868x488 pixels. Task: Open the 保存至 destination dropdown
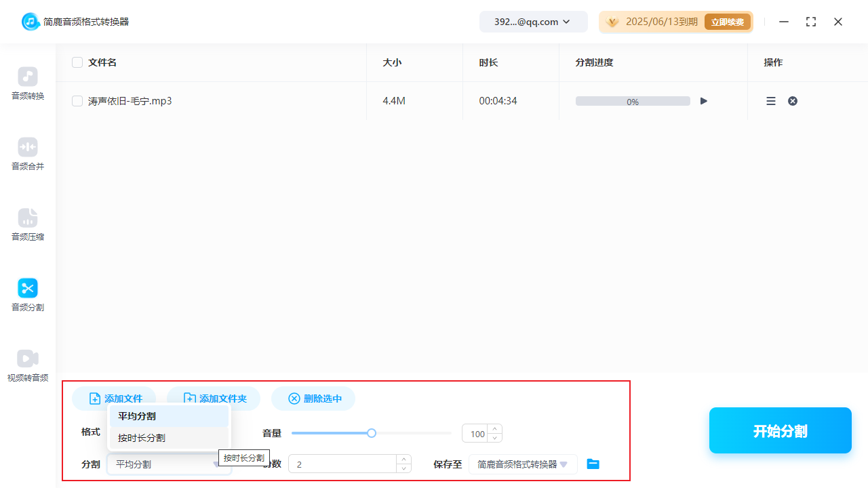(x=523, y=464)
